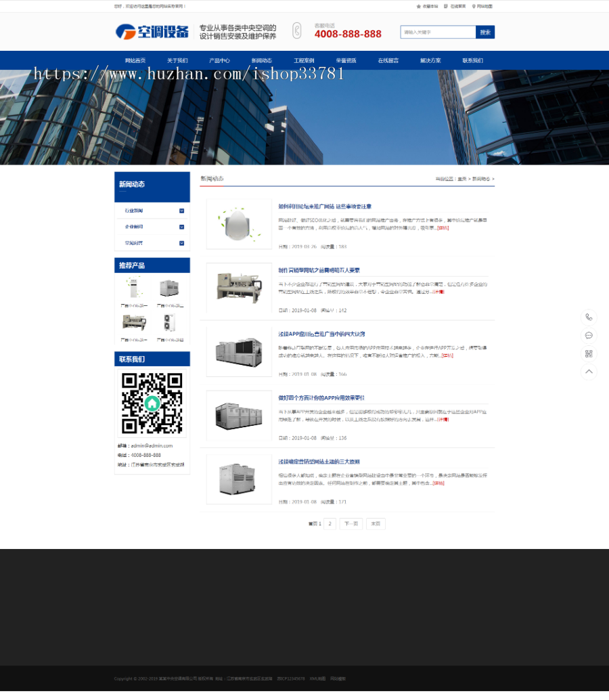Click 下一页 next page button
Image resolution: width=609 pixels, height=700 pixels.
tap(351, 524)
